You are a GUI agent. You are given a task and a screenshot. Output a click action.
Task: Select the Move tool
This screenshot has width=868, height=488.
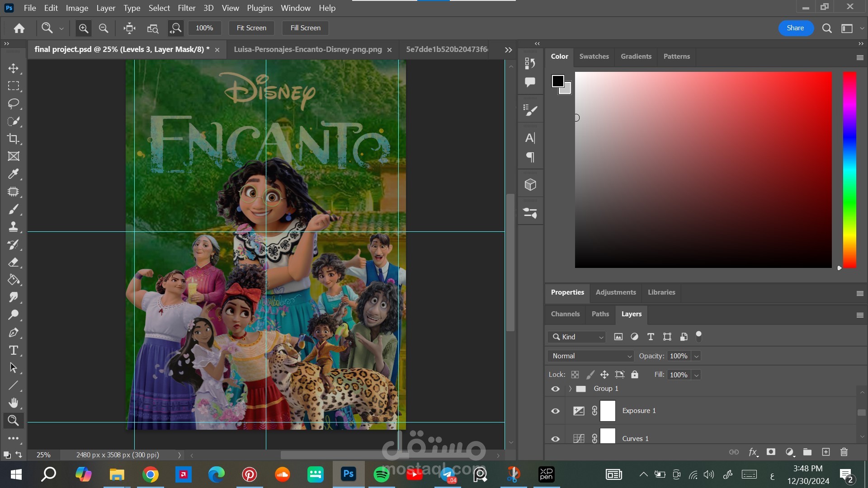coord(13,68)
